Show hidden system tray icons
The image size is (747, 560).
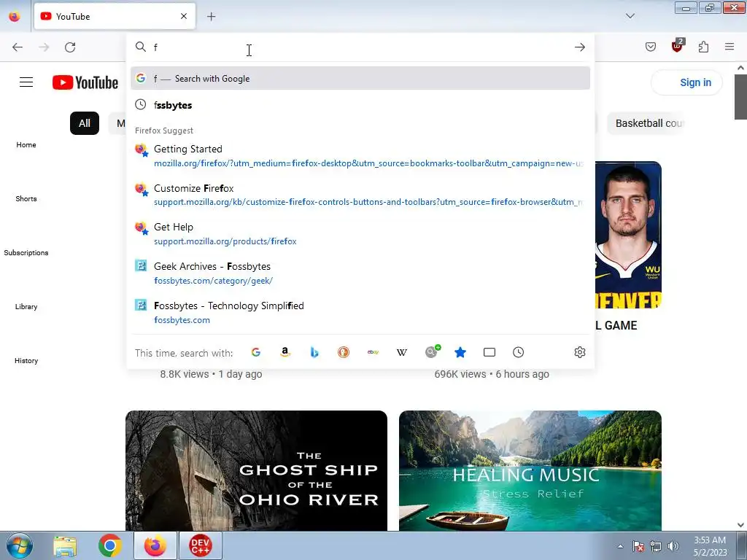point(620,546)
